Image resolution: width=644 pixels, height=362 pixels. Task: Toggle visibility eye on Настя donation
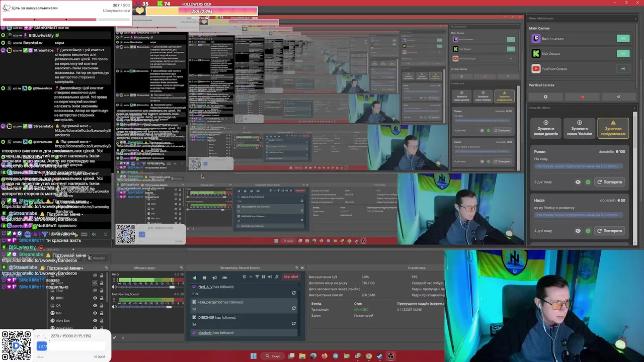578,231
